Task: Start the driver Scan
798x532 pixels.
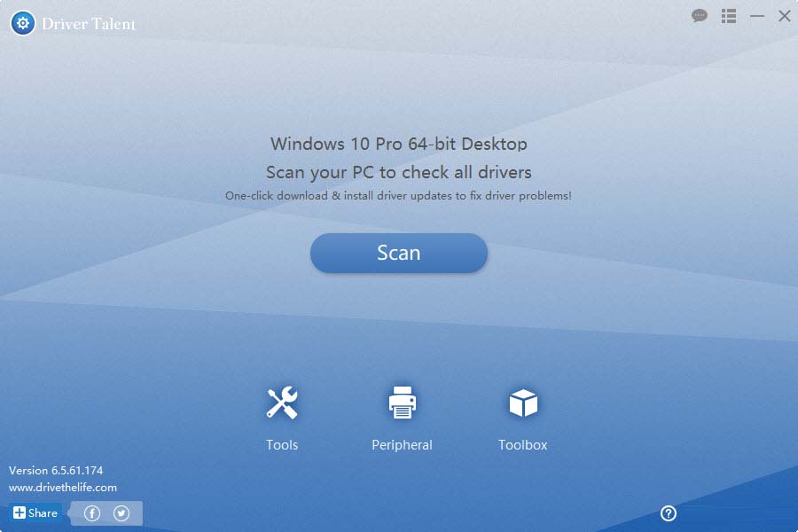Action: [x=398, y=253]
